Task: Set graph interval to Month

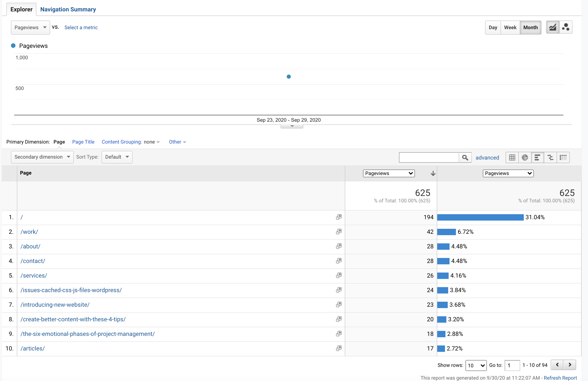Action: (x=530, y=27)
